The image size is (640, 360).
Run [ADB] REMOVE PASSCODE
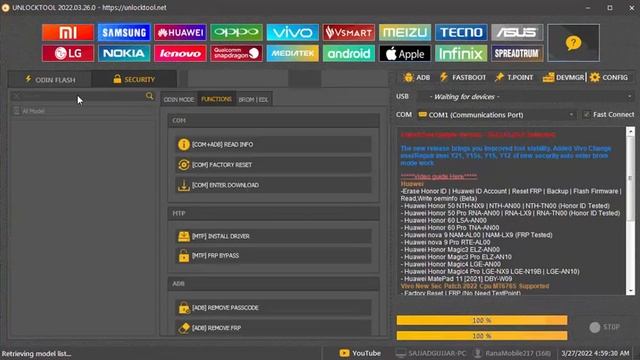273,308
